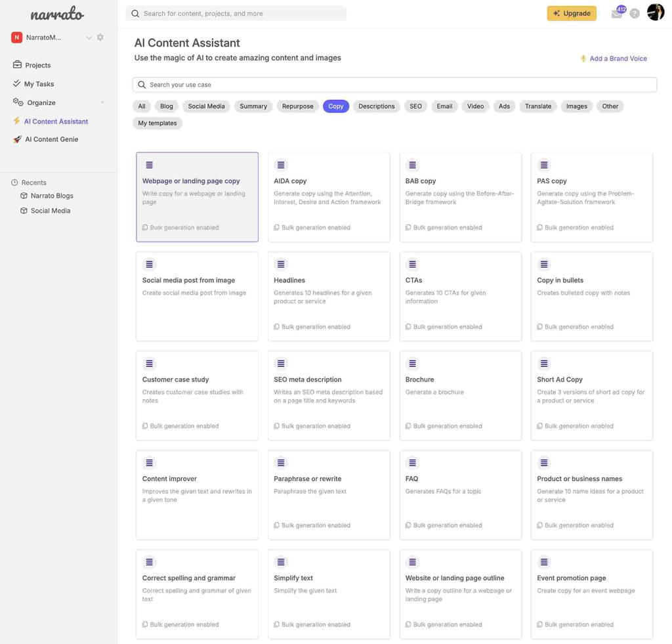The image size is (672, 644).
Task: Open the Event promotion page card
Action: 592,594
